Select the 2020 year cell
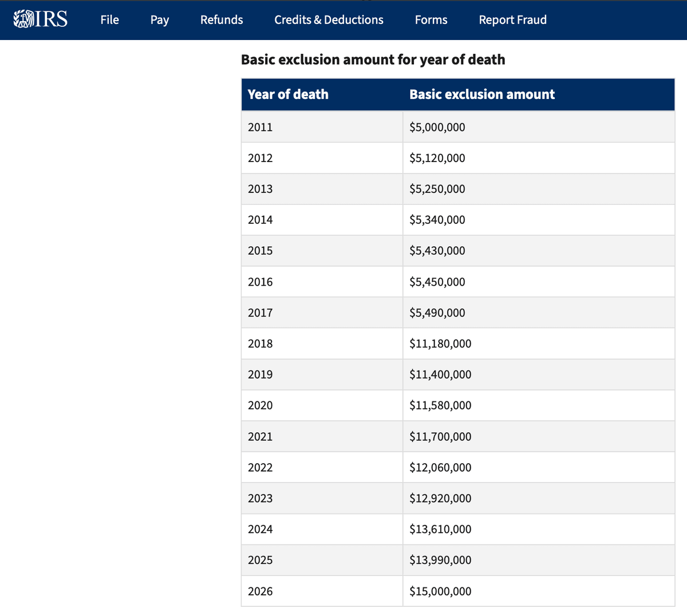Screen dimensions: 687x616 click(322, 405)
